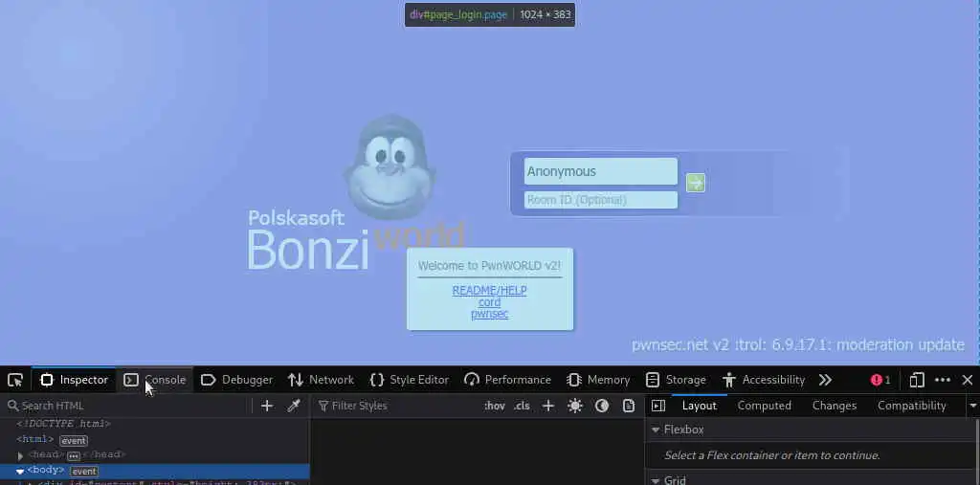
Task: Select the Computed sidebar tab
Action: pyautogui.click(x=765, y=406)
